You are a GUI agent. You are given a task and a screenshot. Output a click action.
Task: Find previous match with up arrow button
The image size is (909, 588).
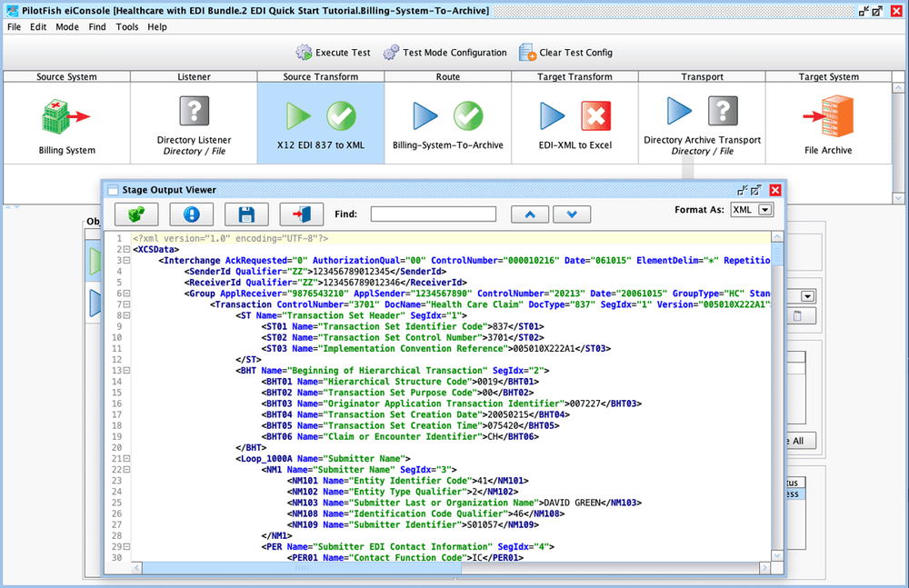coord(530,214)
